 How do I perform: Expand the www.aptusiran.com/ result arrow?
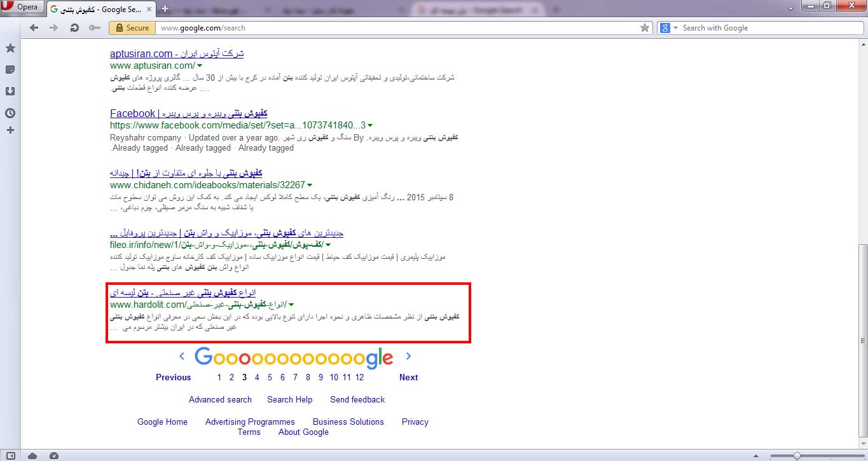tap(200, 65)
